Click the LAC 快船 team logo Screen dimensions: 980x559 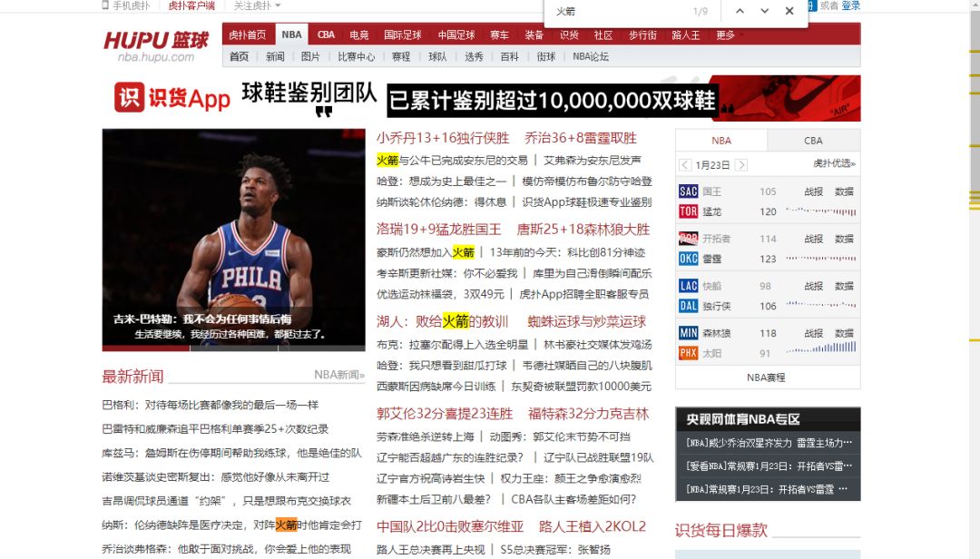(688, 286)
